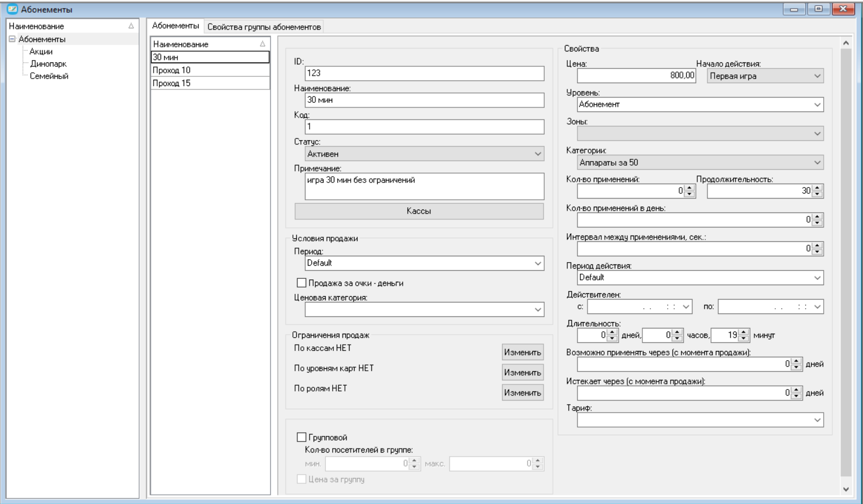Open the Ценовая категория dropdown
Image resolution: width=863 pixels, height=504 pixels.
coord(425,309)
